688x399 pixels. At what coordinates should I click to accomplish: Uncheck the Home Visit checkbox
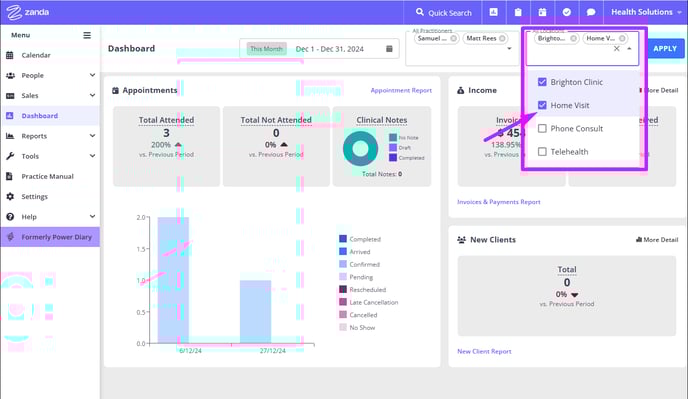tap(542, 105)
